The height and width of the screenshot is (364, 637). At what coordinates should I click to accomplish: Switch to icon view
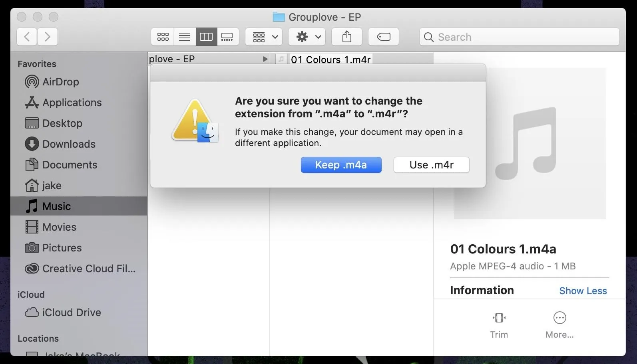163,37
